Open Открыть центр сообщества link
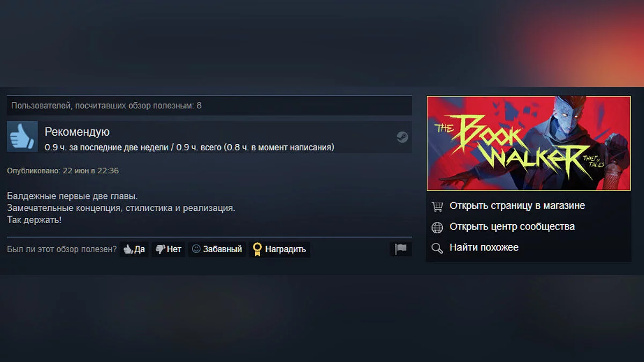 click(x=512, y=227)
